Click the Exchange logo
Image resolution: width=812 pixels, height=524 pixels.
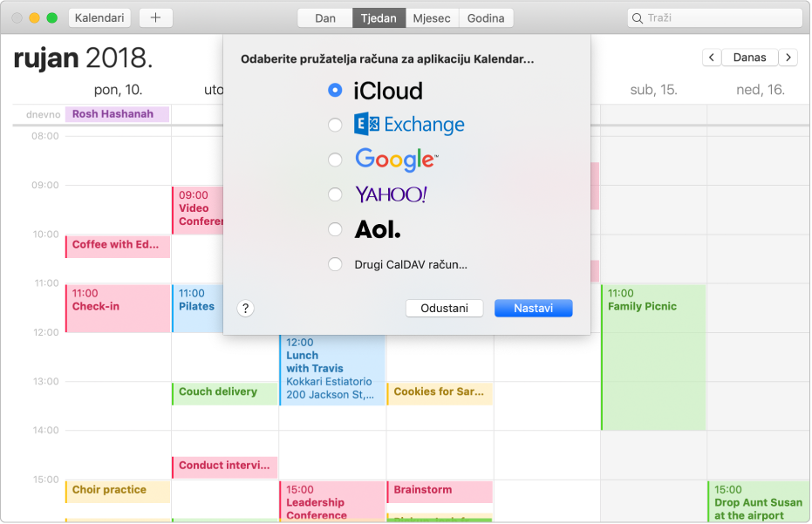pyautogui.click(x=409, y=125)
